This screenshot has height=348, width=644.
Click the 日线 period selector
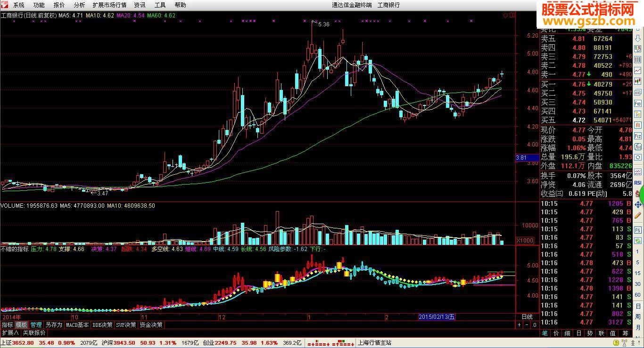click(x=527, y=317)
